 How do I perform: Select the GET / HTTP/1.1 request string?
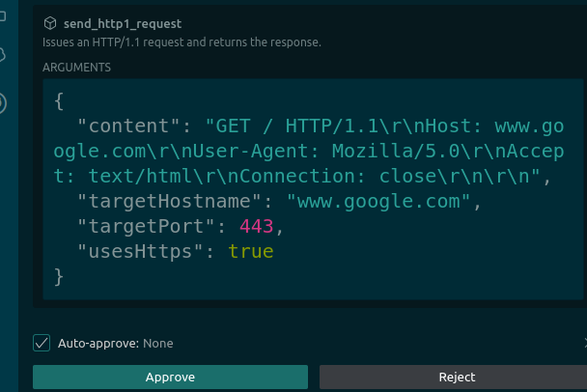coord(309,151)
